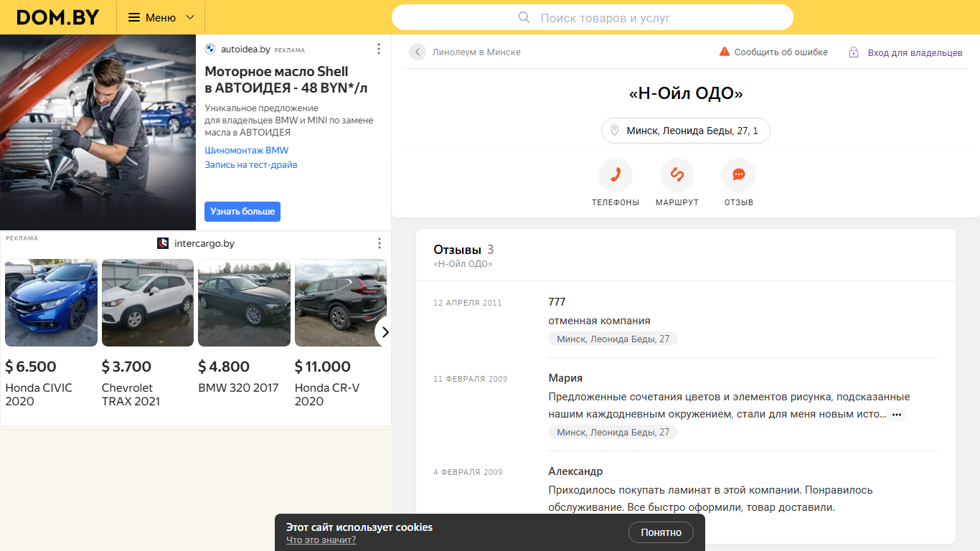The height and width of the screenshot is (551, 980).
Task: Accept cookies with the Понятно button
Action: (x=661, y=532)
